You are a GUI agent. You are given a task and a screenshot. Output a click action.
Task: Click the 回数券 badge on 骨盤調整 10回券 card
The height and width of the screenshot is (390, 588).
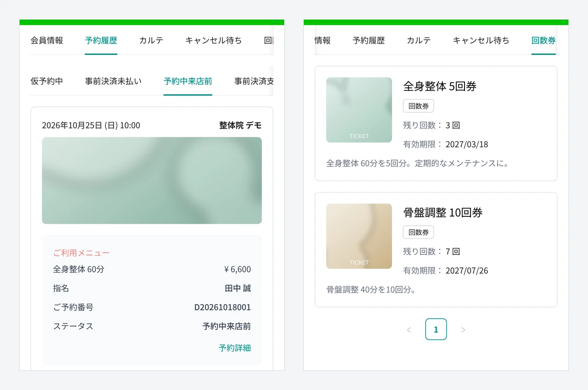418,232
